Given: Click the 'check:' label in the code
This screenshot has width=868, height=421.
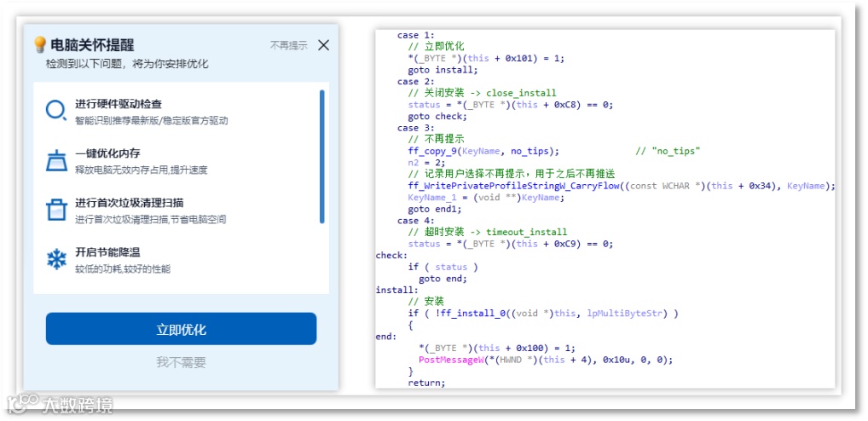Looking at the screenshot, I should pos(391,256).
